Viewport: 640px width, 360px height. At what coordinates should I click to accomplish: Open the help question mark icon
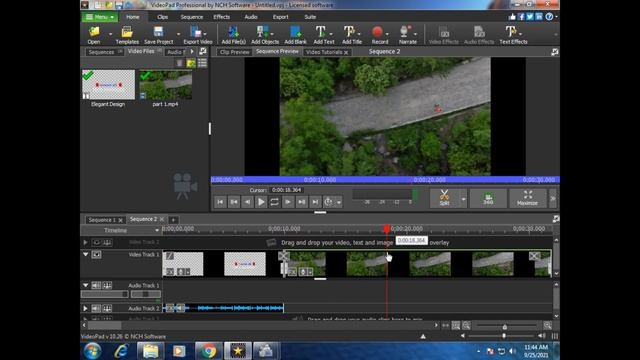(x=549, y=16)
